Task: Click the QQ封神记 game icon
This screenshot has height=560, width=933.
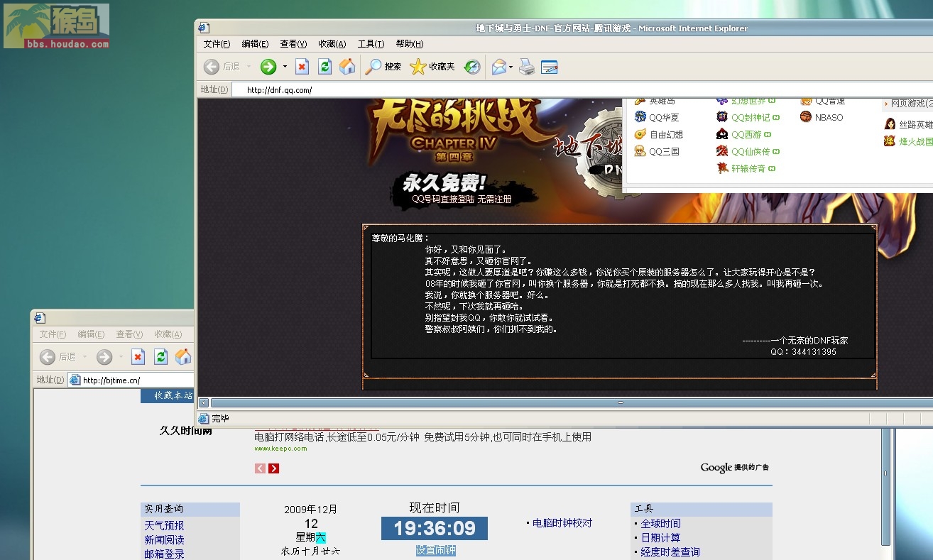Action: coord(722,117)
